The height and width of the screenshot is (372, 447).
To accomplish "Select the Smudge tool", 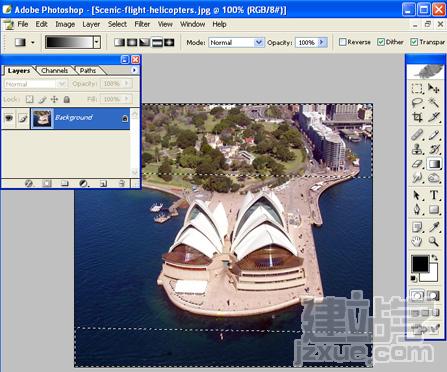I will coord(417,178).
